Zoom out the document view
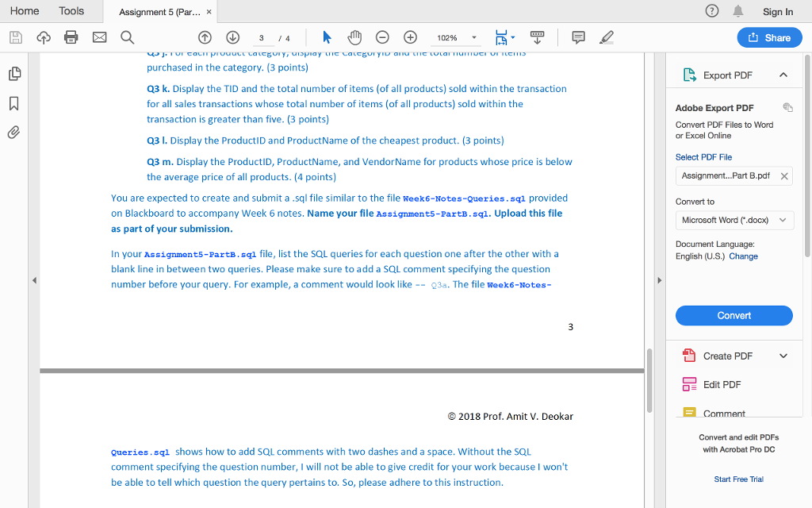 pos(381,37)
